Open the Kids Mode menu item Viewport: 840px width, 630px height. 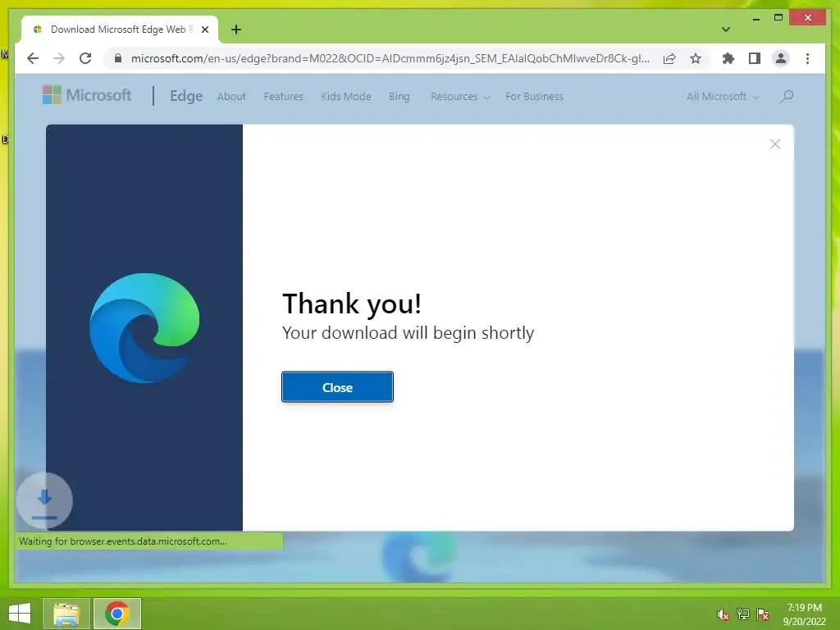click(x=346, y=97)
